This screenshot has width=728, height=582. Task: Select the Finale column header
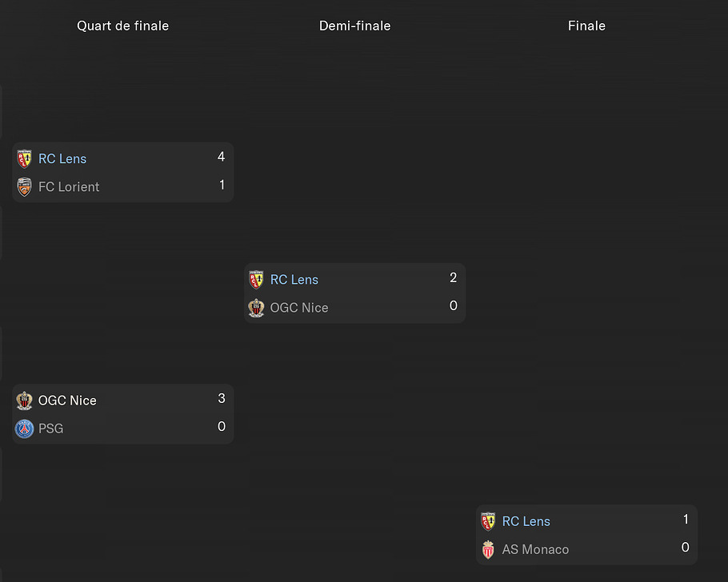point(586,26)
